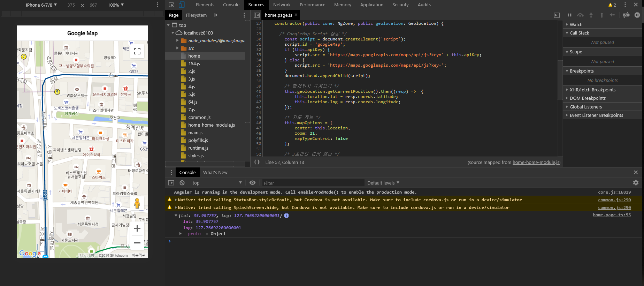Create a live expression with the eye icon
The height and width of the screenshot is (286, 644).
[x=253, y=183]
